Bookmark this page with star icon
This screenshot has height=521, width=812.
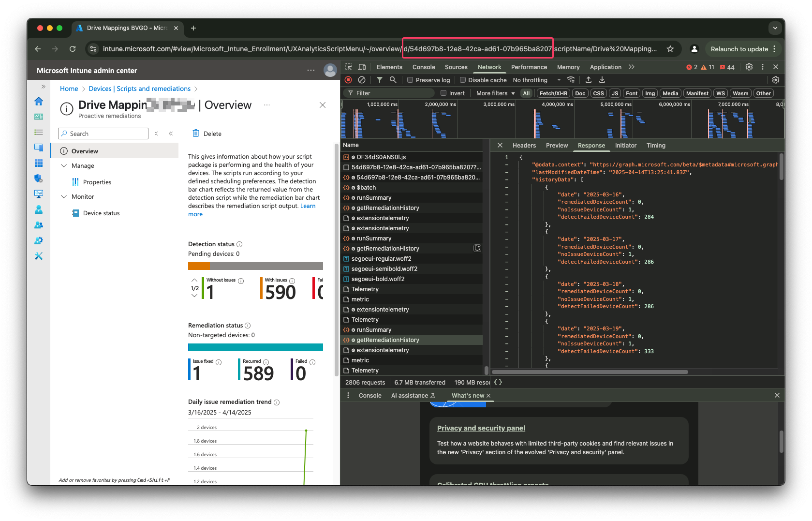[x=670, y=49]
